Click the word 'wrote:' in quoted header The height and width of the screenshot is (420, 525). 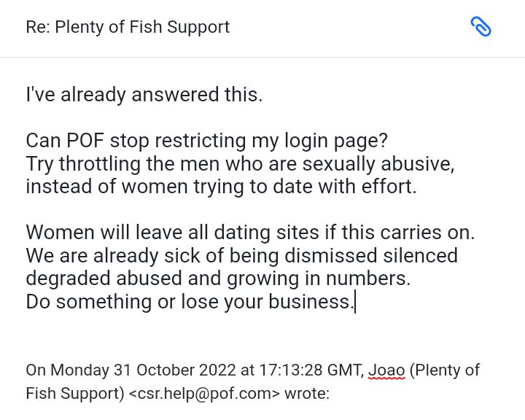coord(307,393)
